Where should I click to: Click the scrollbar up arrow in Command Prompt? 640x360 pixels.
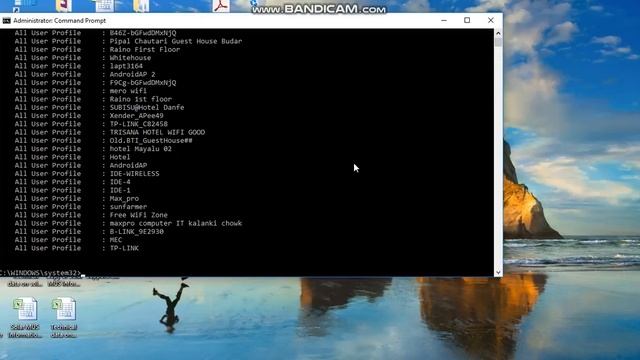pyautogui.click(x=498, y=33)
